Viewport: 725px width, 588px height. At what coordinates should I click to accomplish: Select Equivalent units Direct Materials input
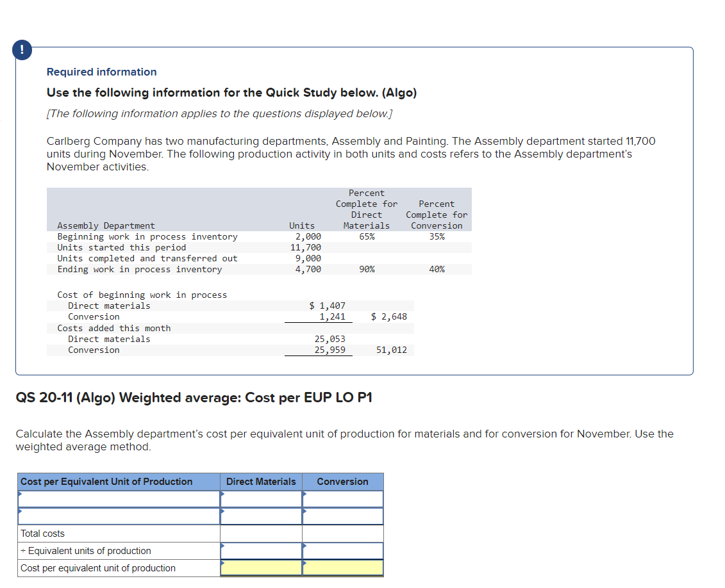point(262,551)
